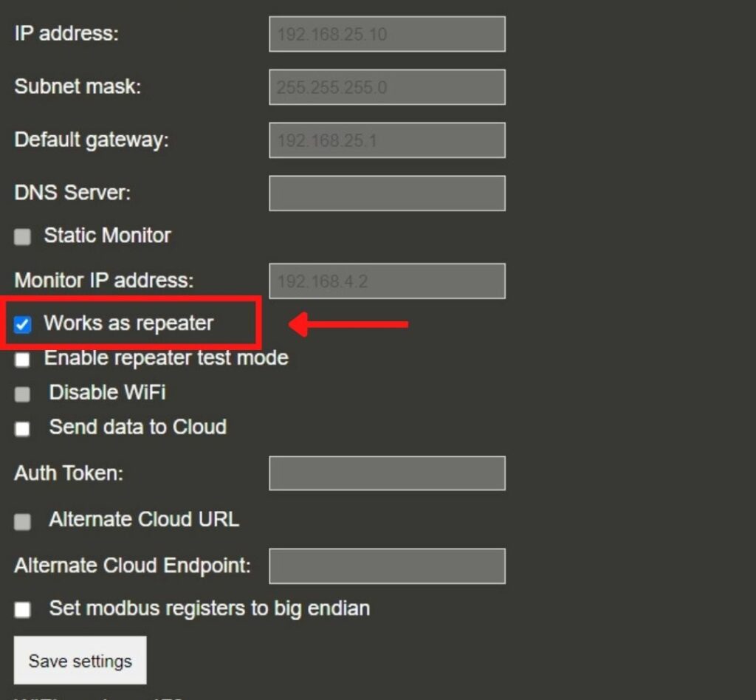Viewport: 756px width, 700px height.
Task: Click the Save settings button
Action: (79, 659)
